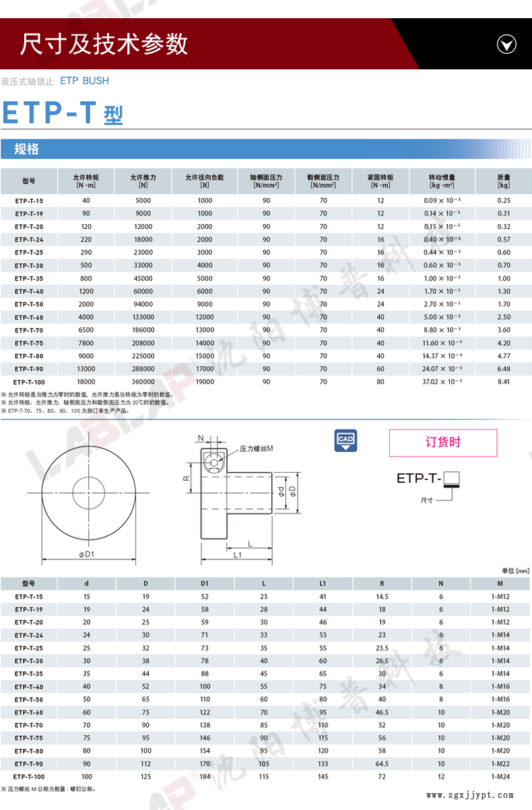The height and width of the screenshot is (810, 532).
Task: Click 64.5 R value for ETP-T-90
Action: (382, 764)
